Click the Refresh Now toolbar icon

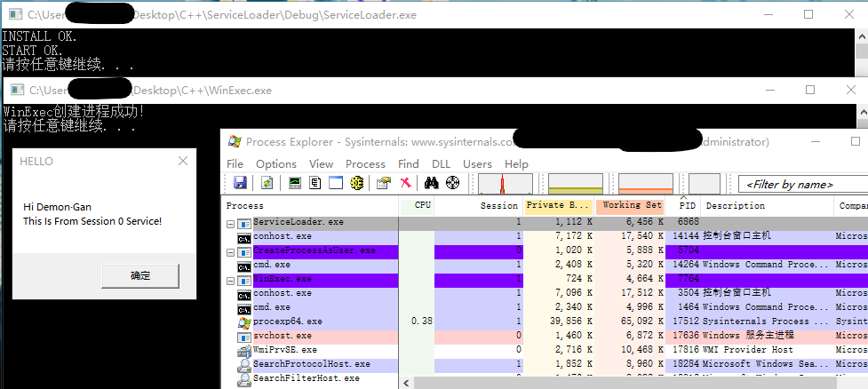click(x=267, y=183)
